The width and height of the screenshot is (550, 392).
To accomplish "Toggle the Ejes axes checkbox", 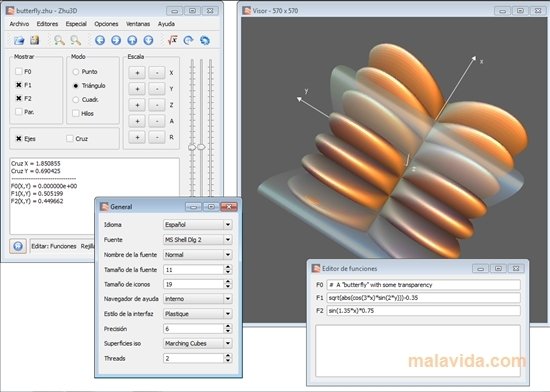I will point(19,139).
